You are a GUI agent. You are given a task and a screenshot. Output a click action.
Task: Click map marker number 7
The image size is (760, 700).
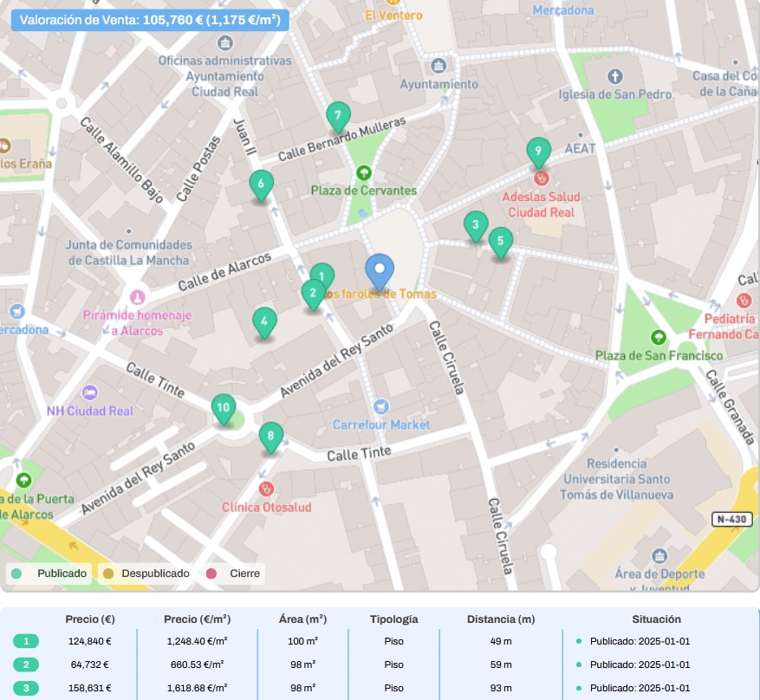tap(338, 116)
